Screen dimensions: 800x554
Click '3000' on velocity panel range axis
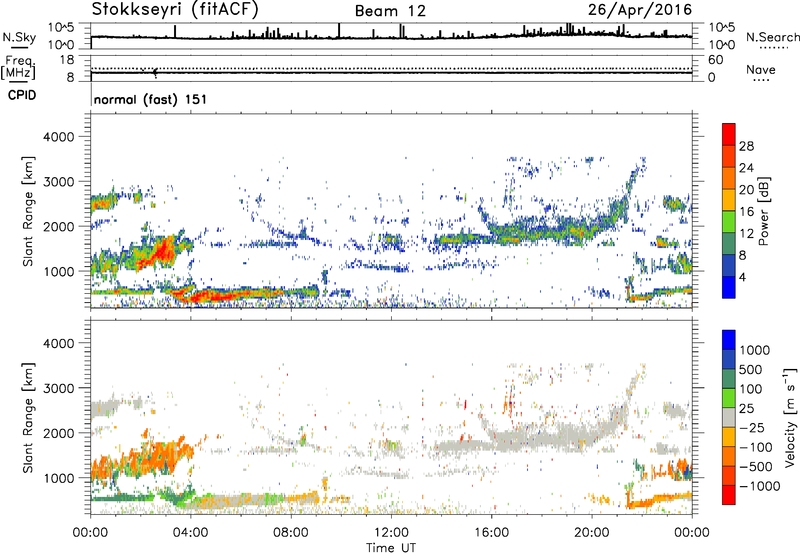(58, 388)
